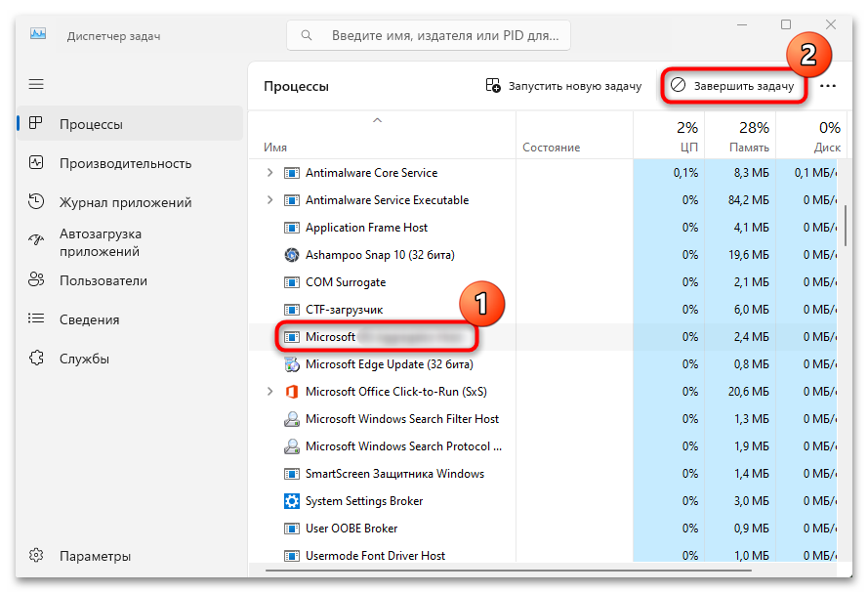This screenshot has height=593, width=868.
Task: Click the Сведения details list icon
Action: (36, 318)
